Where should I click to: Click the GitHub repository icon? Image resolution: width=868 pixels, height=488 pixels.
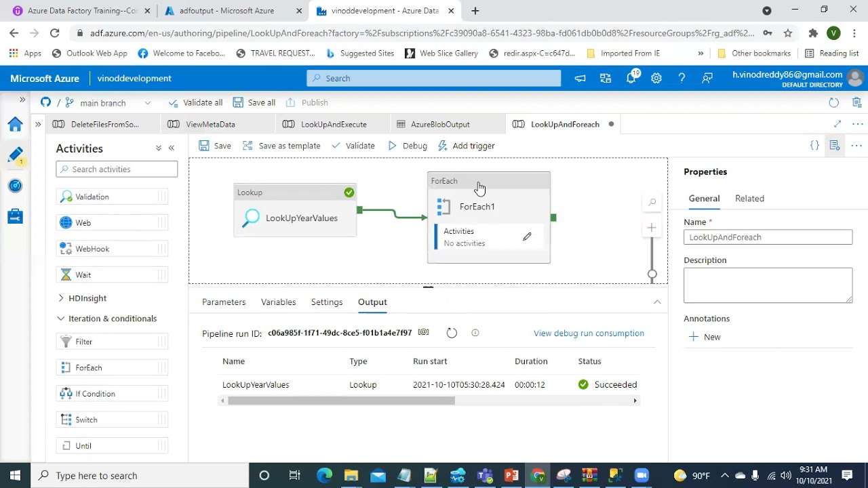point(45,102)
